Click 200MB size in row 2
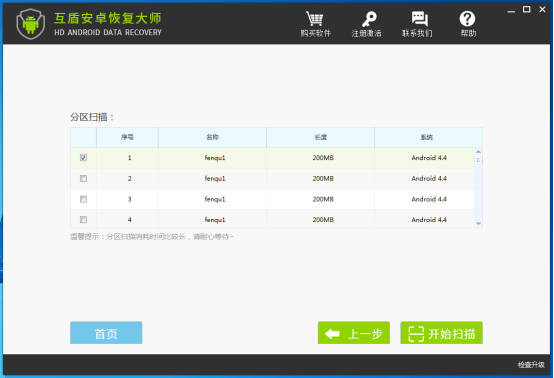This screenshot has width=554, height=378. pos(323,179)
